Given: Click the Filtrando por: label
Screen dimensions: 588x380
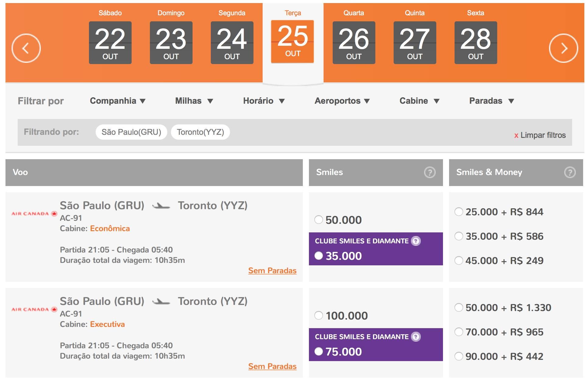Looking at the screenshot, I should 51,132.
